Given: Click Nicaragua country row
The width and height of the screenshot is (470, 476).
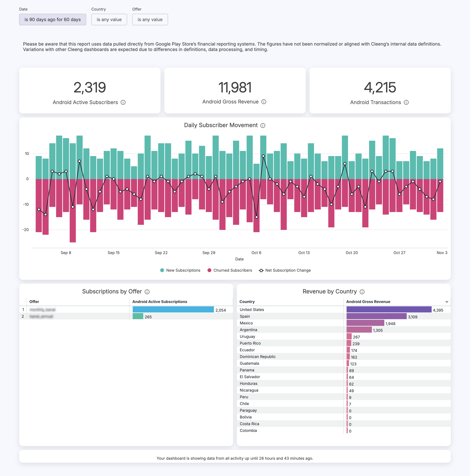Looking at the screenshot, I should pyautogui.click(x=344, y=390).
